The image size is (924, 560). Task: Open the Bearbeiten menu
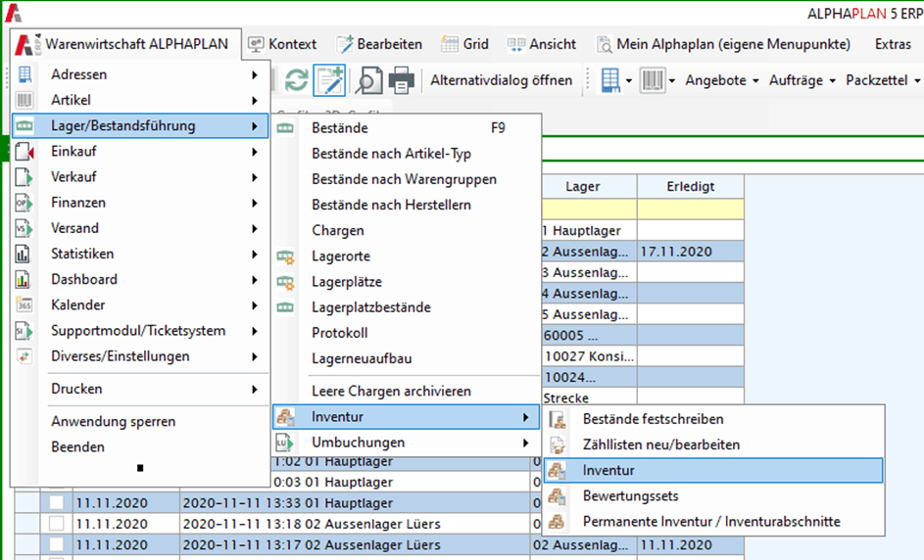379,44
